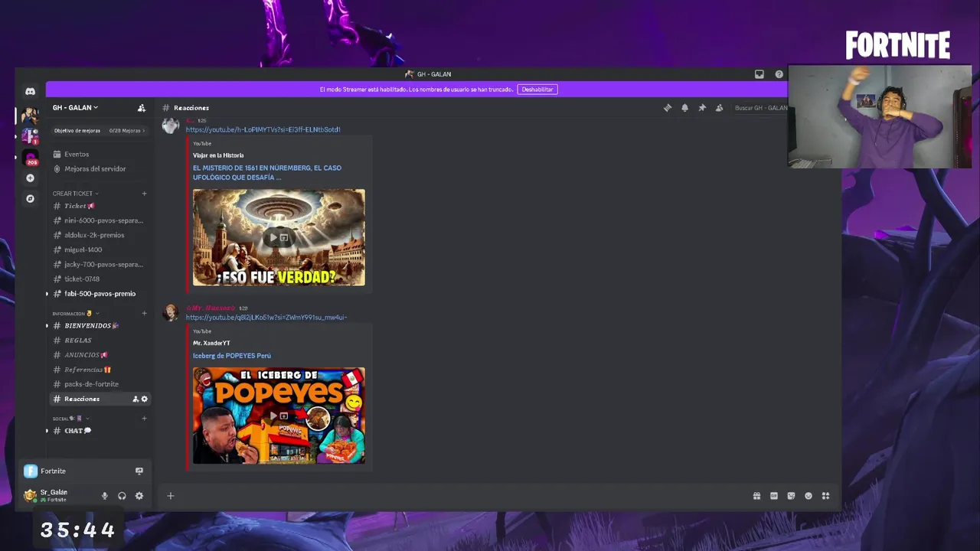Open the Threads icon in the channel header
The width and height of the screenshot is (980, 551).
668,108
